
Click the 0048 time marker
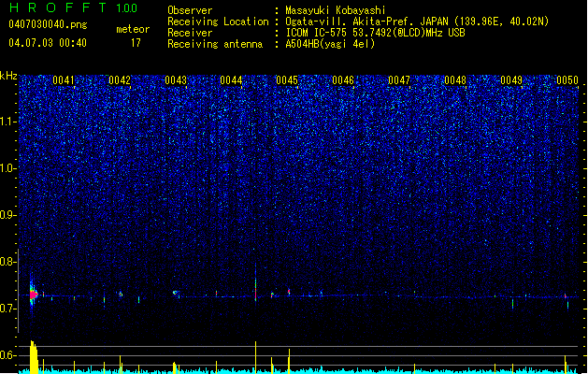point(455,80)
